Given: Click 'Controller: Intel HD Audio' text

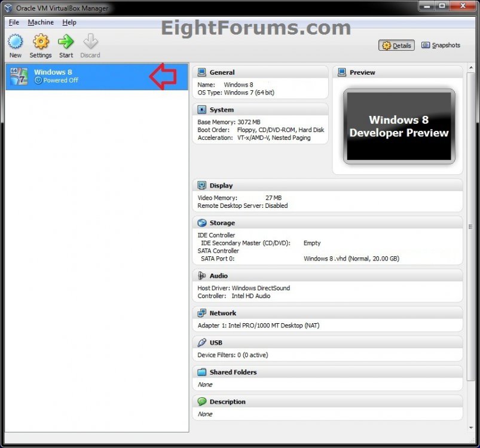Looking at the screenshot, I should click(234, 296).
